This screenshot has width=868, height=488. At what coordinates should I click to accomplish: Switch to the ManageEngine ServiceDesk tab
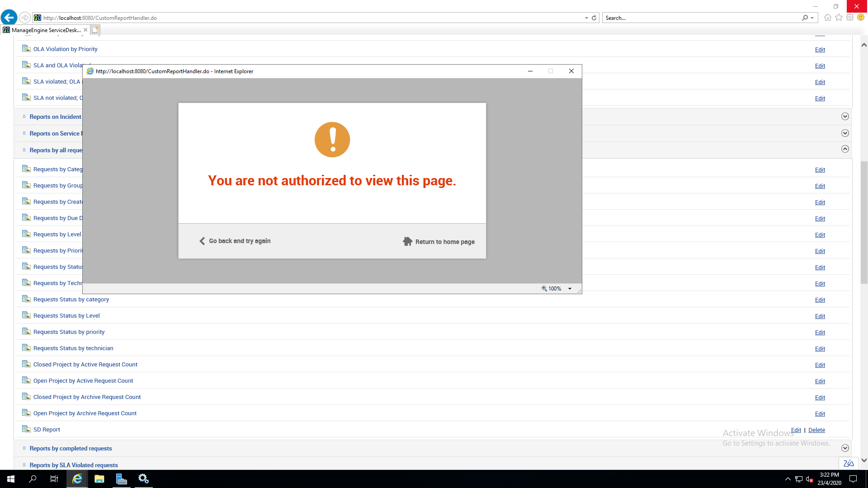45,30
